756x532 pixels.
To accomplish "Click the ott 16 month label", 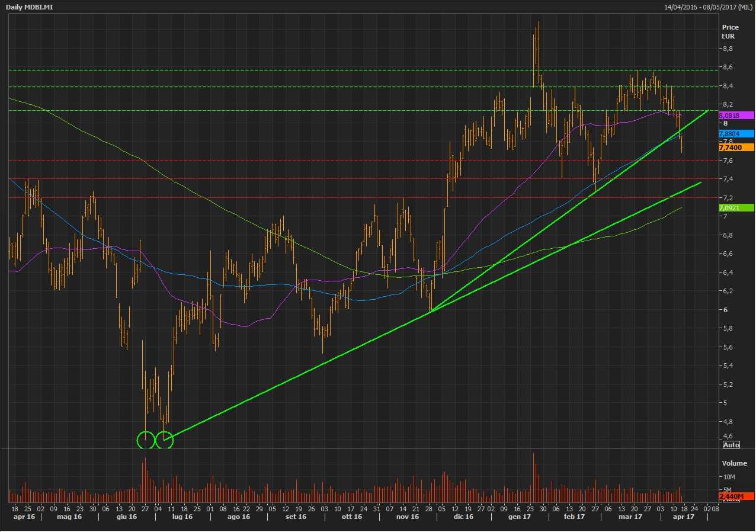I will (351, 517).
